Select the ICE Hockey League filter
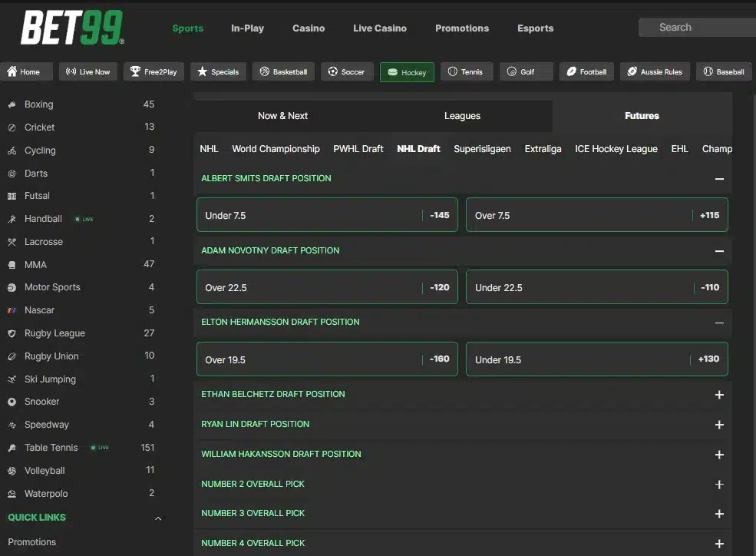The width and height of the screenshot is (756, 556). pyautogui.click(x=616, y=149)
